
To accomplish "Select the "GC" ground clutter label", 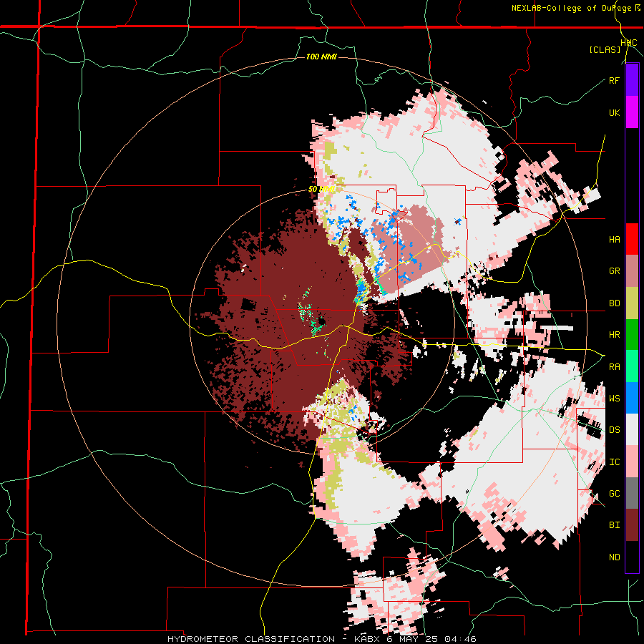I will pos(615,494).
